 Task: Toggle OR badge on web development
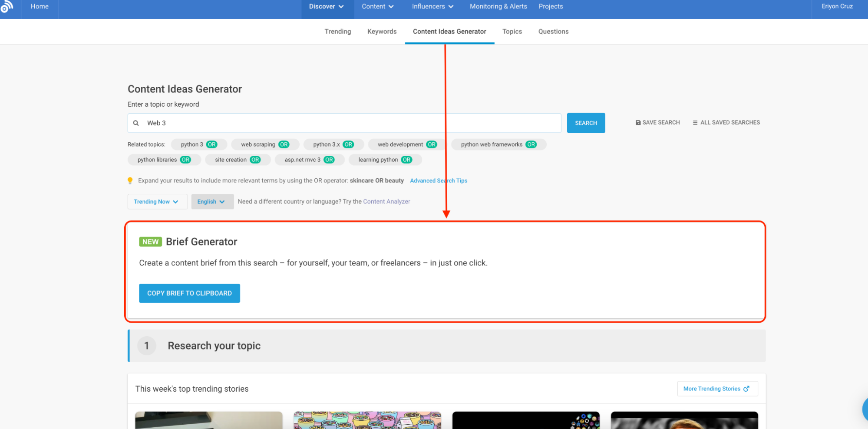[x=432, y=144]
